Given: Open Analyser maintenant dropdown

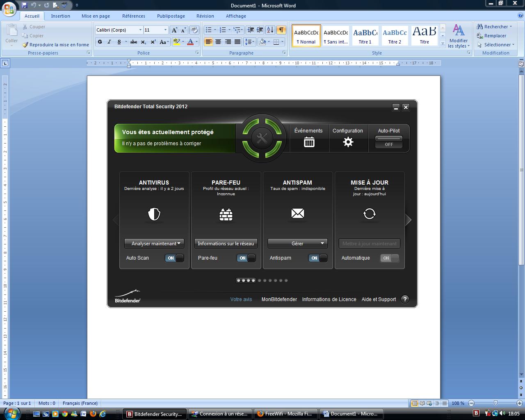Looking at the screenshot, I should point(154,243).
